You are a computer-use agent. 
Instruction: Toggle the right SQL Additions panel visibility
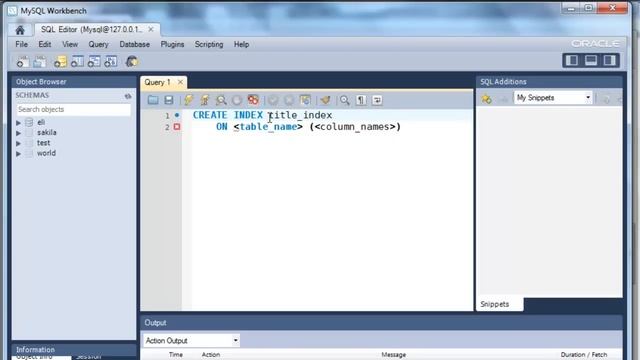click(610, 60)
